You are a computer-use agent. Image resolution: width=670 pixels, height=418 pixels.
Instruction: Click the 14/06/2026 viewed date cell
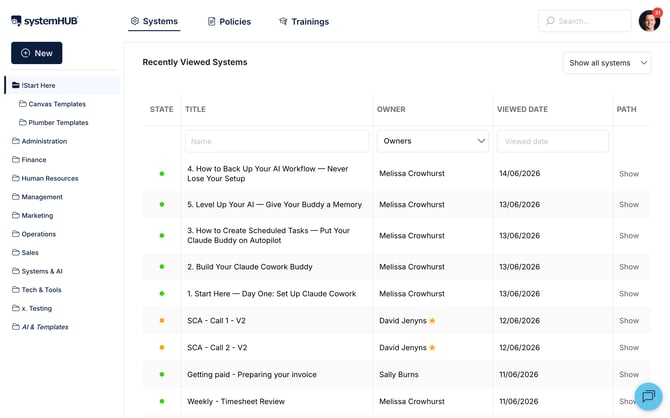520,174
